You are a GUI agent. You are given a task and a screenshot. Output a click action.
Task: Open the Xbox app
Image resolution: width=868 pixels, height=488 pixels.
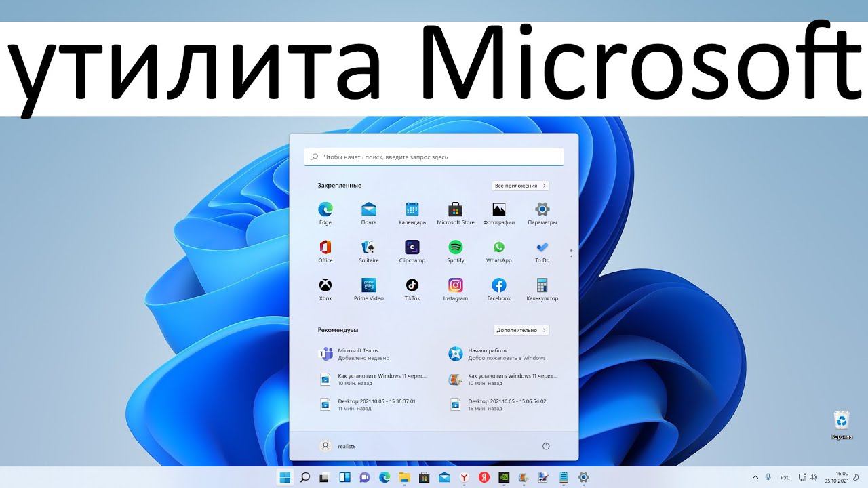(325, 289)
